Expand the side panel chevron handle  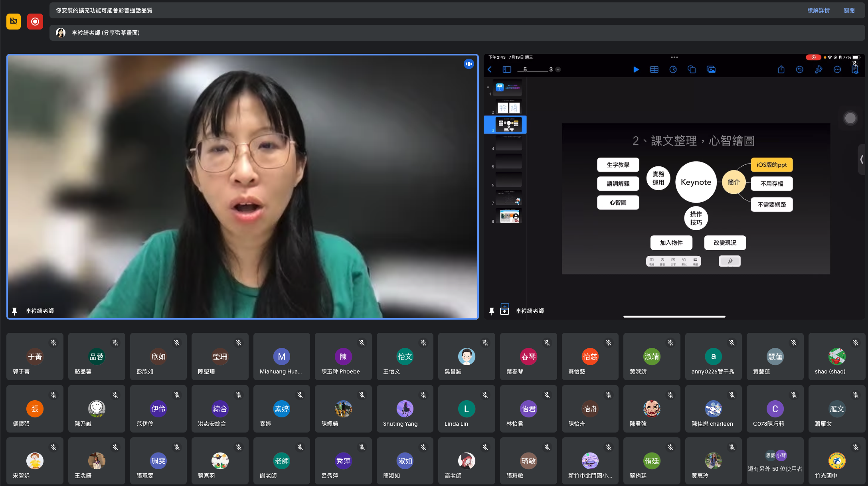point(862,159)
